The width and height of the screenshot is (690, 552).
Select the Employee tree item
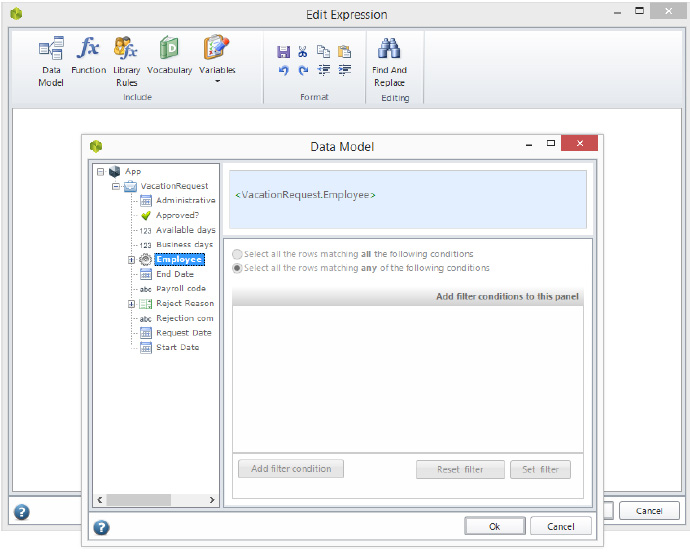(x=179, y=259)
